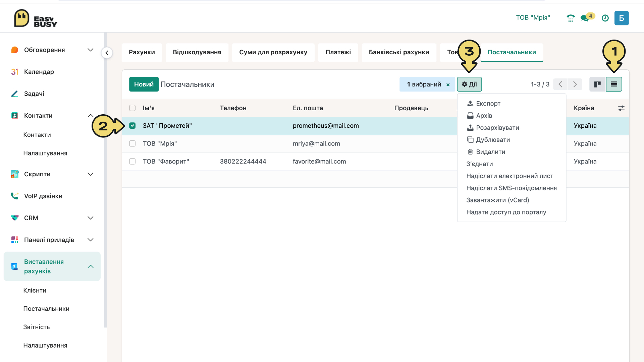Click the Панелі приладів icon
The height and width of the screenshot is (362, 644).
(x=15, y=240)
